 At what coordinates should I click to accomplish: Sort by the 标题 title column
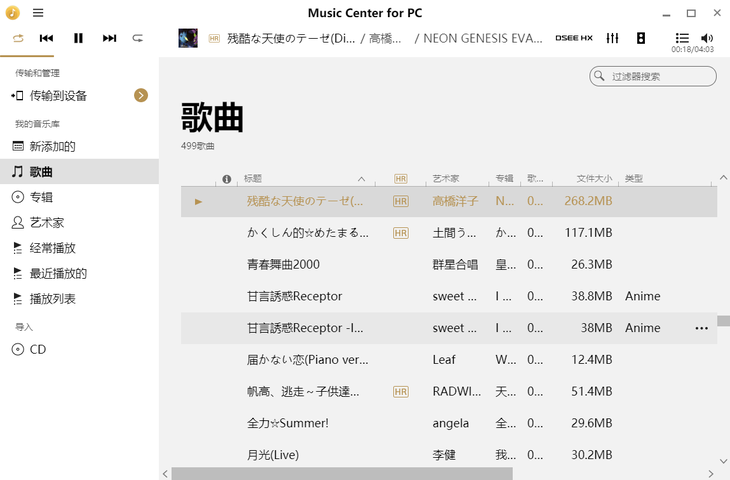[x=253, y=178]
